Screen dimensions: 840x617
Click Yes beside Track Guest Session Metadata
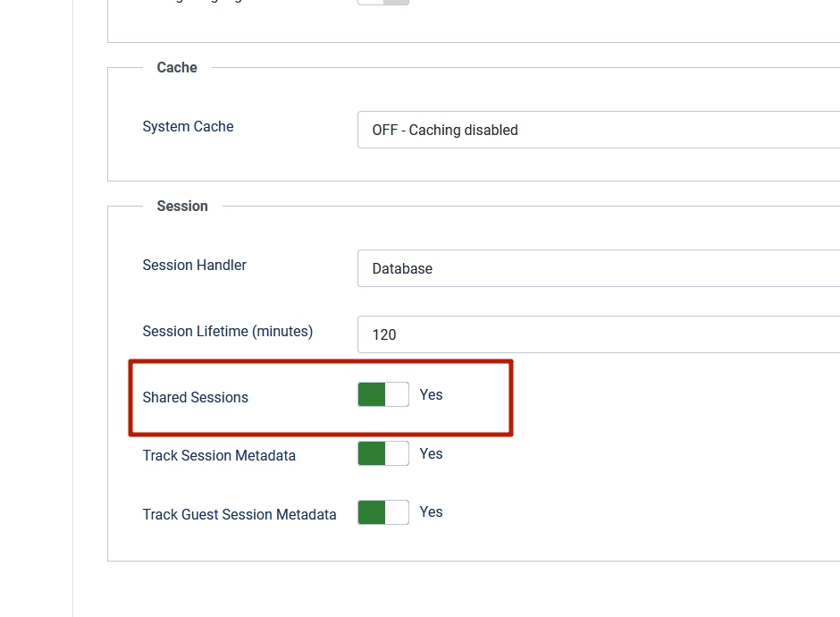(x=431, y=512)
